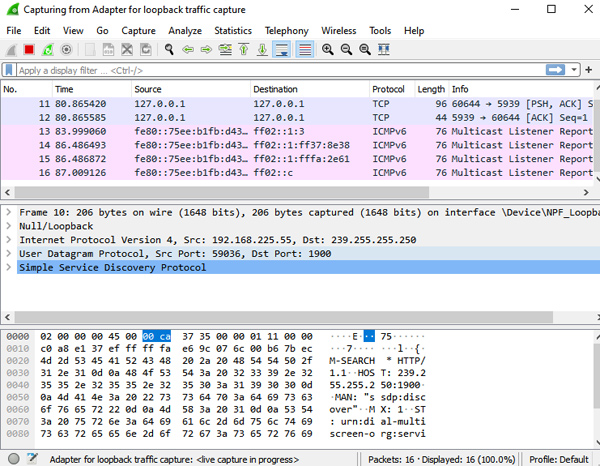This screenshot has height=466, width=600.
Task: Select packet 14 to ff02::1:ff37:8e38
Action: point(297,145)
